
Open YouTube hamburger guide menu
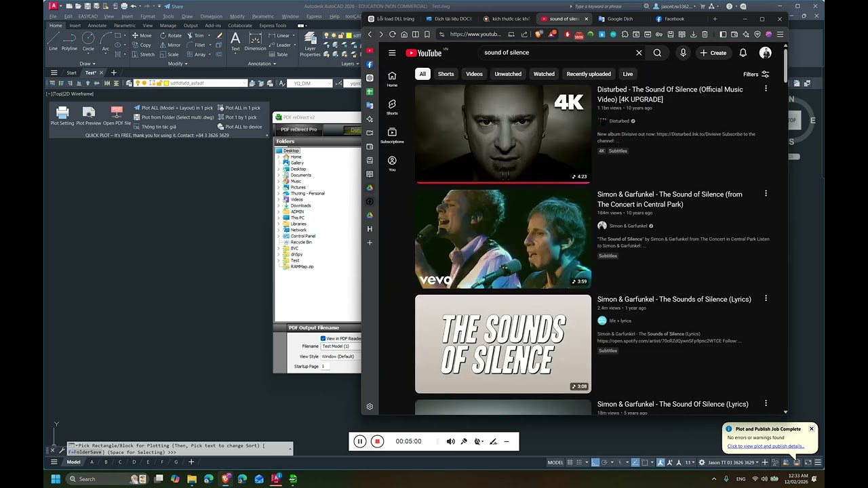(x=392, y=53)
